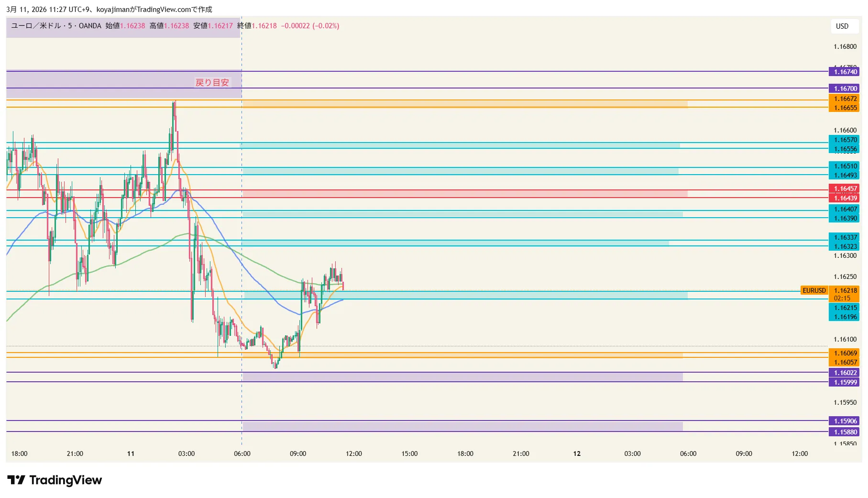868x498 pixels.
Task: Select the teal 1.16570 price label
Action: pos(844,140)
